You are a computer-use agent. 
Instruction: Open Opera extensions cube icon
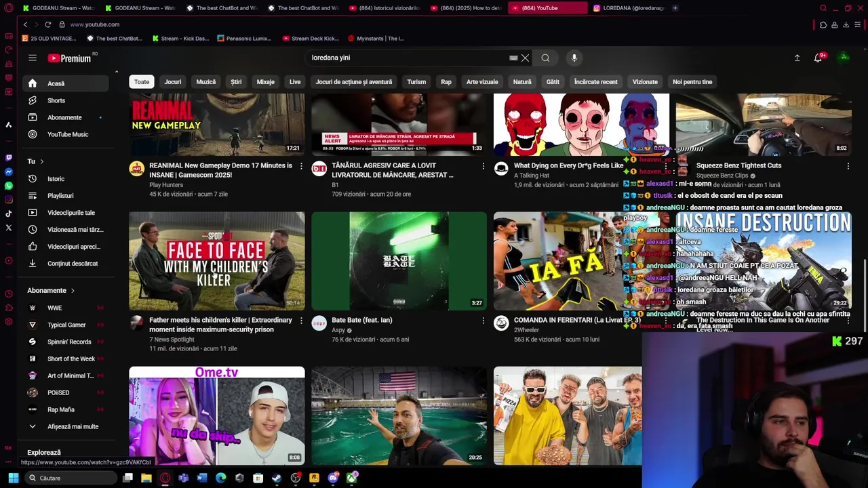pyautogui.click(x=823, y=24)
